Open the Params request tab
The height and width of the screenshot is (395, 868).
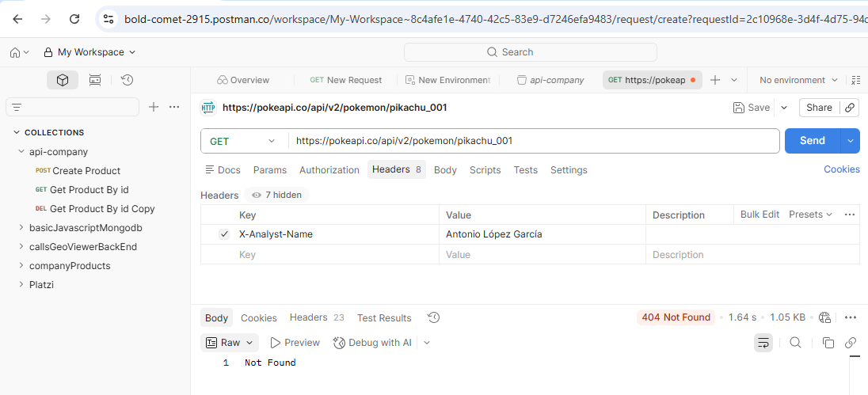click(x=270, y=170)
